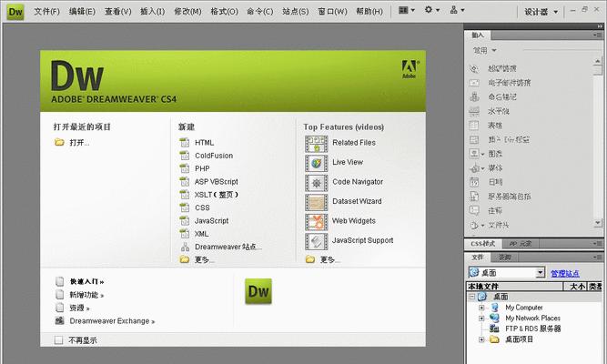Open the 窗口(W) menu
Screen dimensions: 607x364
coord(332,12)
